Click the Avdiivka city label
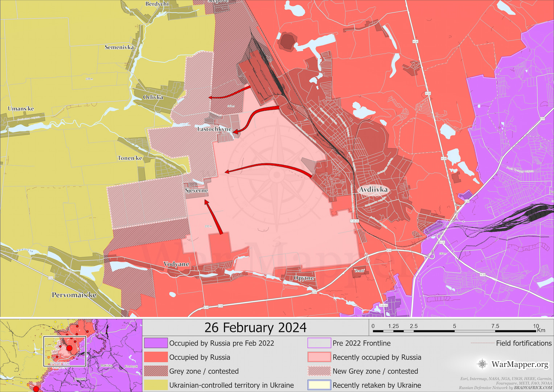Image resolution: width=554 pixels, height=392 pixels. click(x=373, y=189)
